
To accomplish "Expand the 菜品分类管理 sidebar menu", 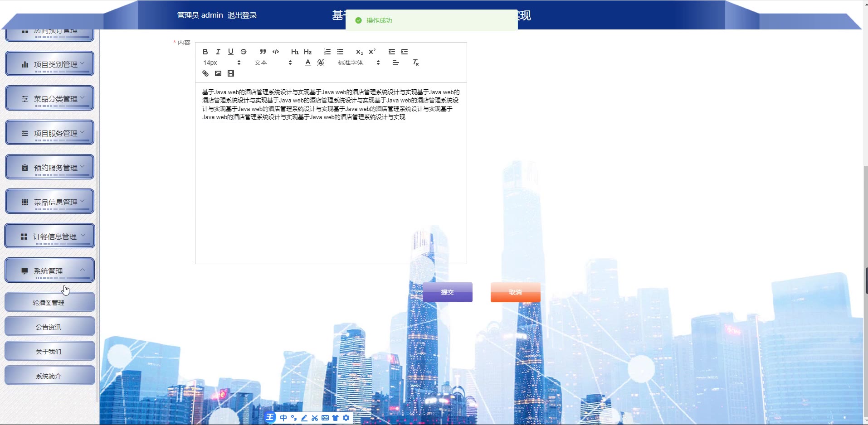I will point(50,98).
